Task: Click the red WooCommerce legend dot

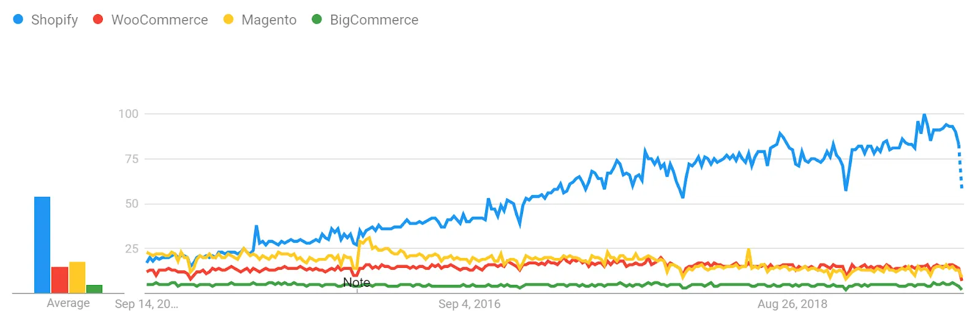Action: point(98,20)
